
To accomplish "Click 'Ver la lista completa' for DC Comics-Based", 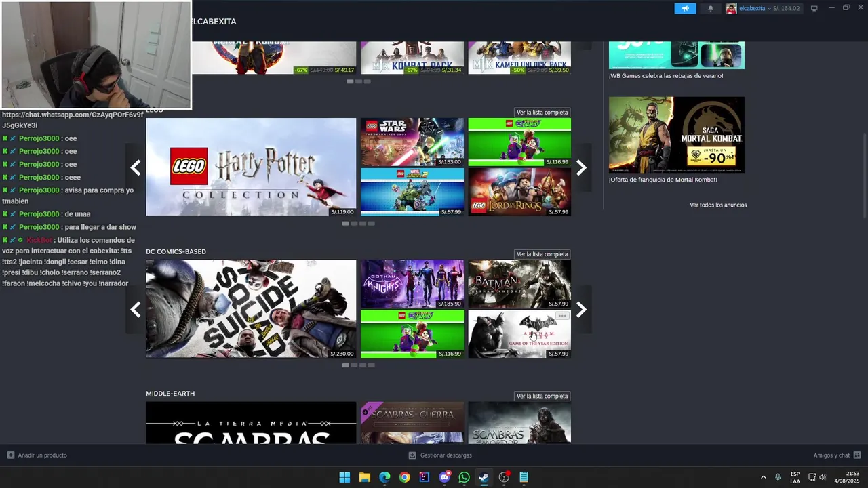I will pyautogui.click(x=542, y=254).
